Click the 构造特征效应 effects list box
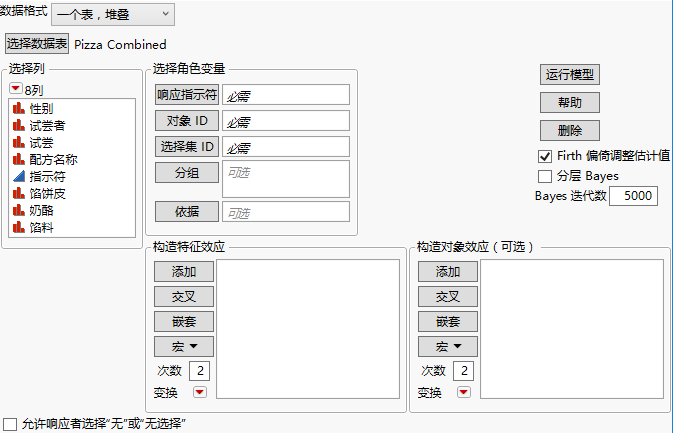Viewport: 673px width, 433px height. 308,329
